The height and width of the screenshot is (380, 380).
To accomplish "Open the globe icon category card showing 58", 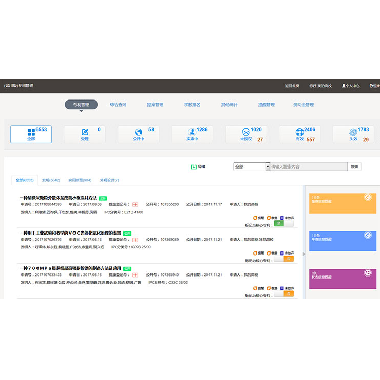I will pos(139,134).
